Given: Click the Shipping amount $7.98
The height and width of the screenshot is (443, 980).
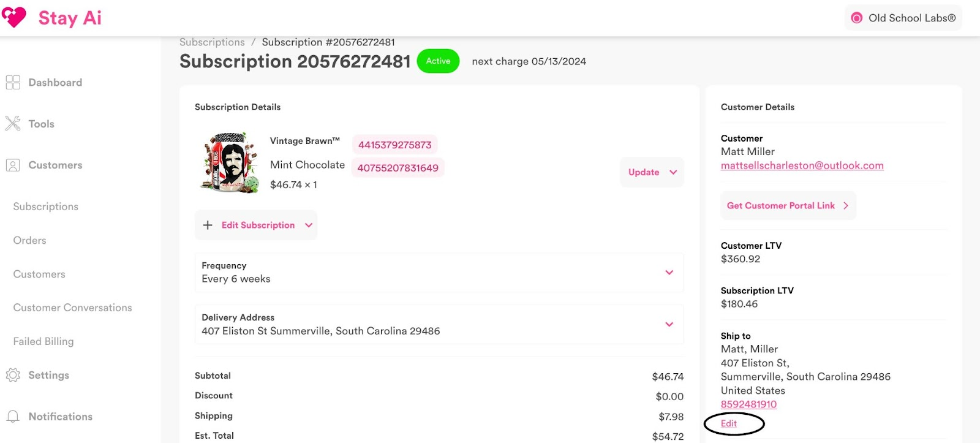Looking at the screenshot, I should coord(671,417).
